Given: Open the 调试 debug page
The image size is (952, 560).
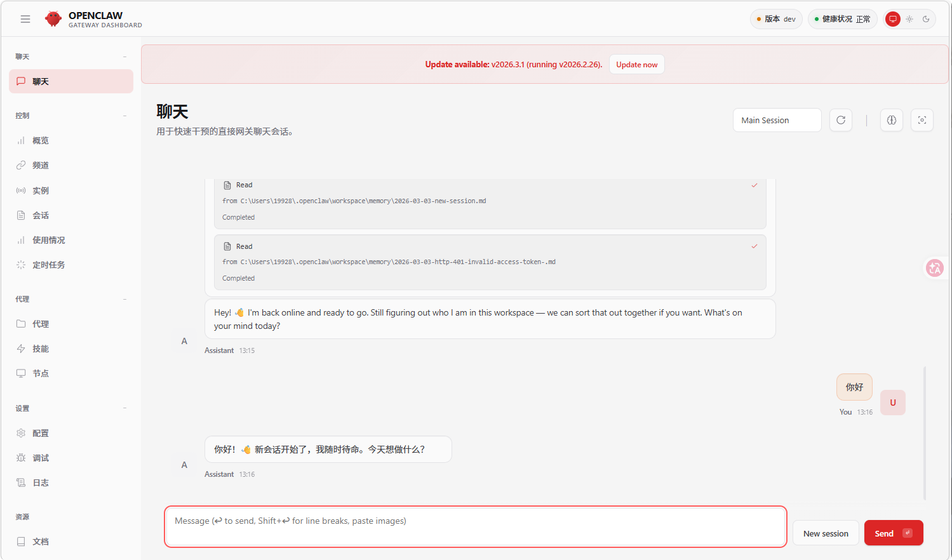Looking at the screenshot, I should point(40,458).
